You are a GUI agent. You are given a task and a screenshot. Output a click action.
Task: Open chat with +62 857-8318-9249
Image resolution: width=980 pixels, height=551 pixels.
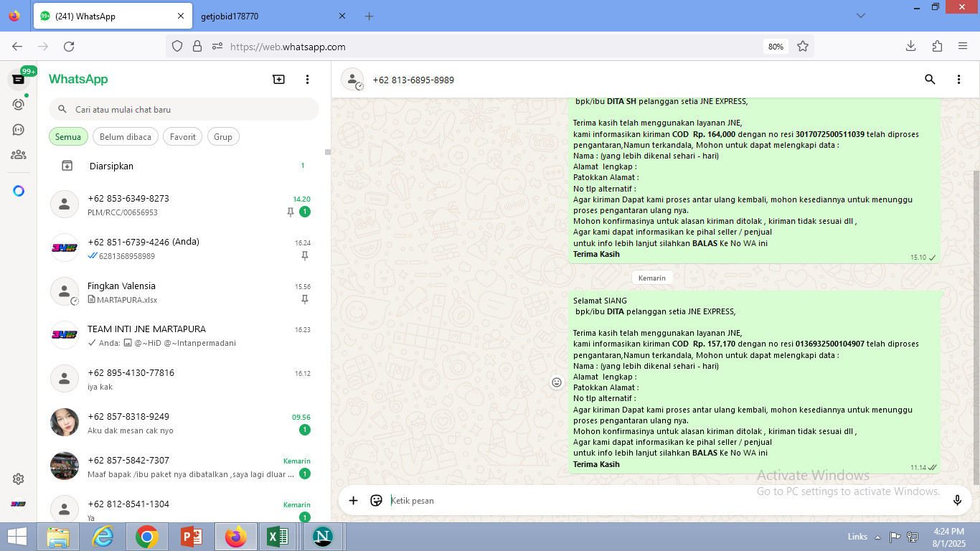(x=184, y=423)
